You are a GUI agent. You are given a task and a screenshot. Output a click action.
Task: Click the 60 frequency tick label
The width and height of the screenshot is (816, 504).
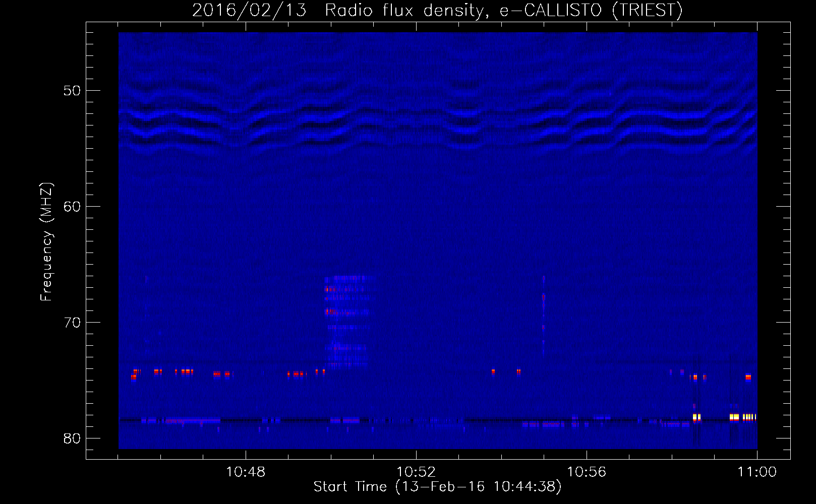tap(73, 207)
